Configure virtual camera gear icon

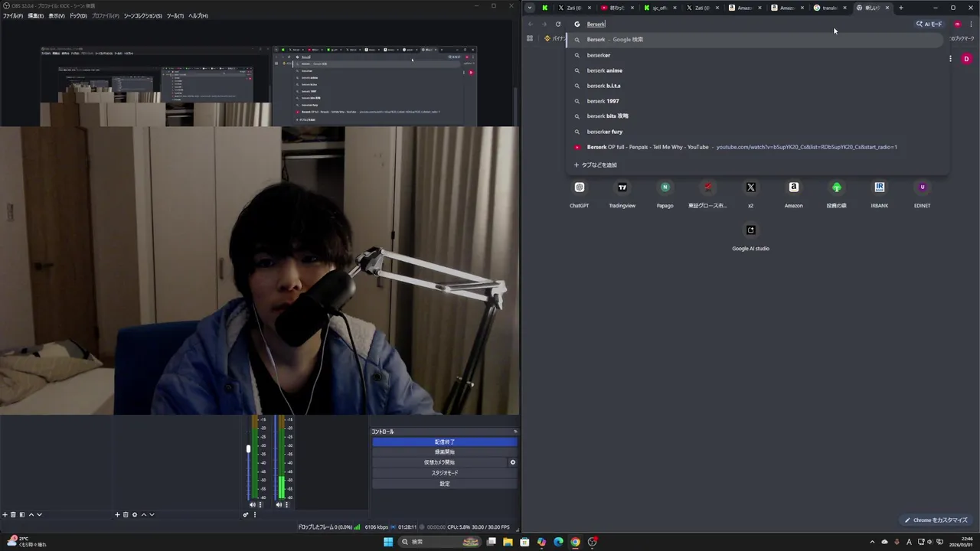pos(513,462)
